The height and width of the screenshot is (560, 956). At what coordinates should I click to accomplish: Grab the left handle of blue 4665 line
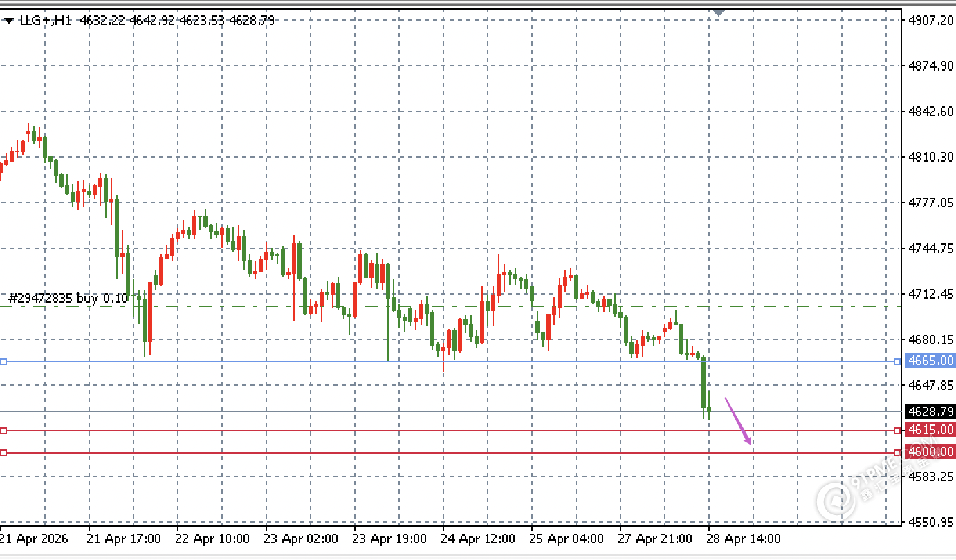[x=3, y=362]
